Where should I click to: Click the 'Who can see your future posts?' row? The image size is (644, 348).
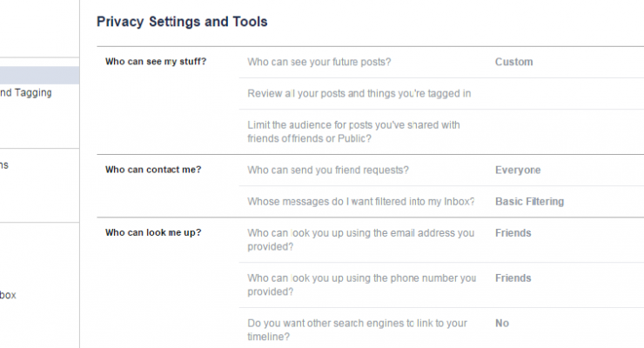coord(319,62)
